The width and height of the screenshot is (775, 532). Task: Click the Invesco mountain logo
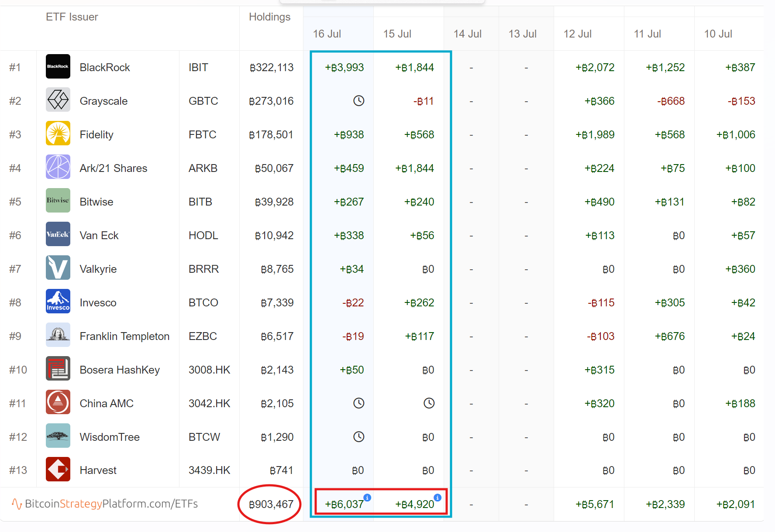pyautogui.click(x=58, y=302)
